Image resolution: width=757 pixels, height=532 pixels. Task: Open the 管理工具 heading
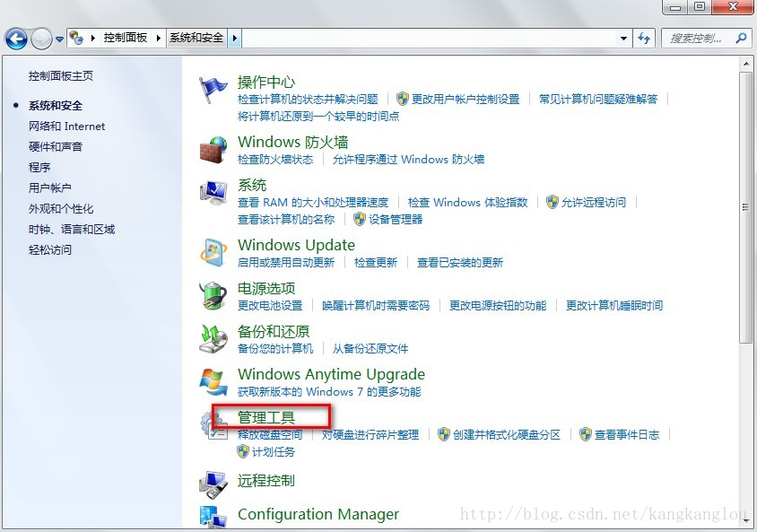click(266, 417)
